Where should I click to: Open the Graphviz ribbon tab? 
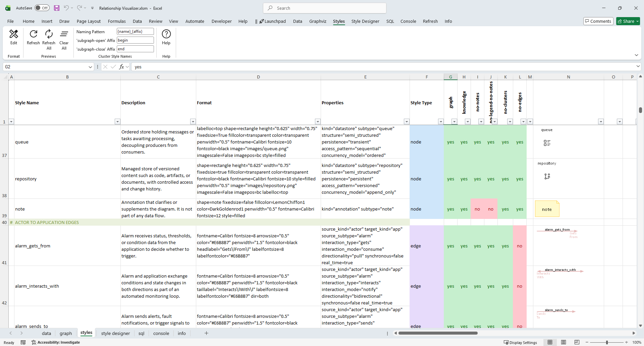(318, 21)
